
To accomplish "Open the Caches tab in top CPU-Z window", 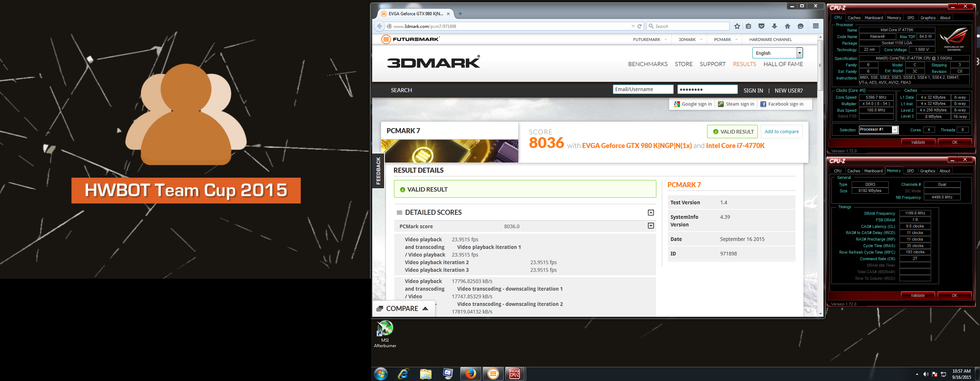I will [x=854, y=18].
